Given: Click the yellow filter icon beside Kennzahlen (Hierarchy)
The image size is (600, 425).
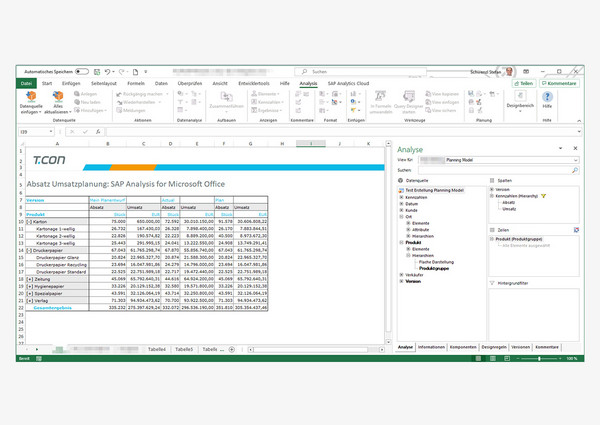Looking at the screenshot, I should (543, 196).
